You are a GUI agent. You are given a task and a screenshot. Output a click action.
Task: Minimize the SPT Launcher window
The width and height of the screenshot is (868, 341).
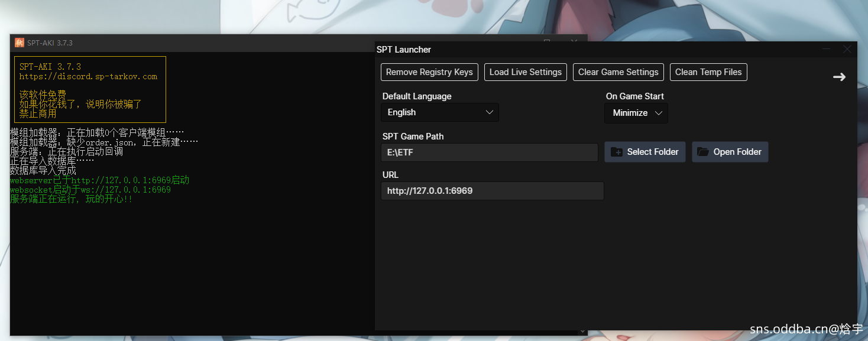[827, 49]
